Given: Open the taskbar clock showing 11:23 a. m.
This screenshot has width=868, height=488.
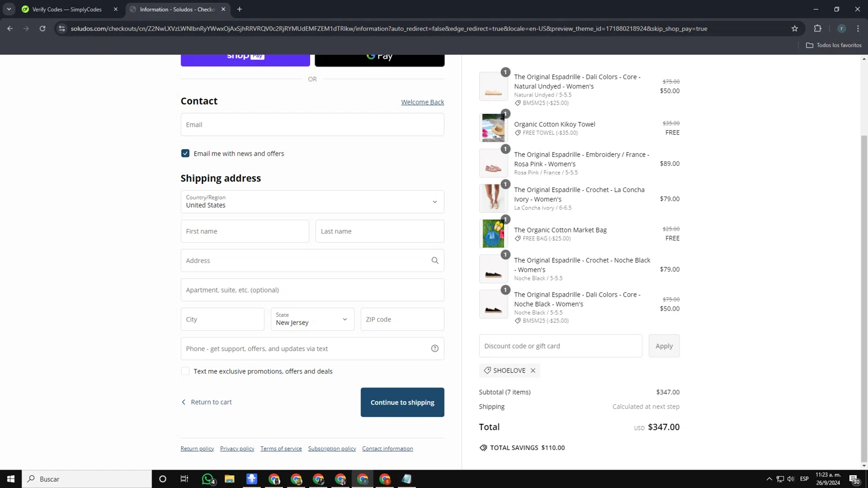Looking at the screenshot, I should point(828,479).
